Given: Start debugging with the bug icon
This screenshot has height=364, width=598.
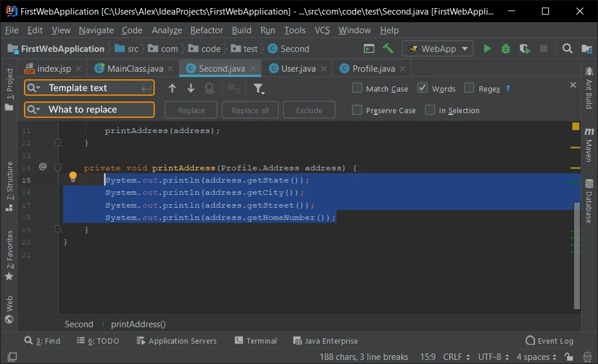Looking at the screenshot, I should click(x=506, y=49).
